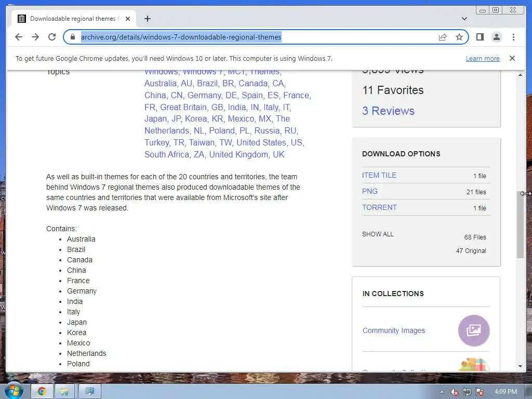Image resolution: width=532 pixels, height=399 pixels.
Task: Open the 3 Reviews link
Action: [x=388, y=111]
